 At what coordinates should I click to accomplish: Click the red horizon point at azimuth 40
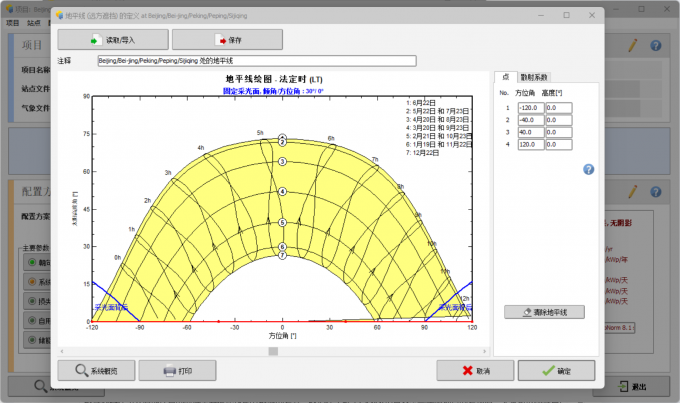[x=346, y=321]
